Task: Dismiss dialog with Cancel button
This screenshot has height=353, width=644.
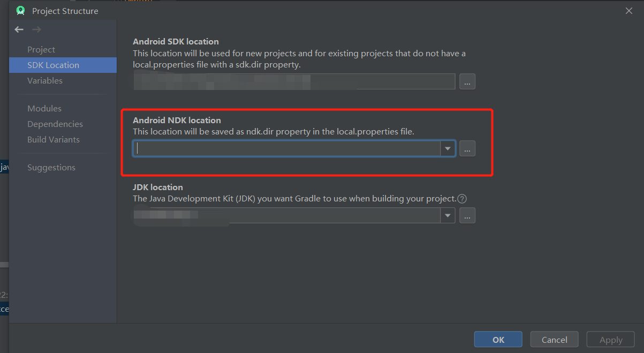Action: click(x=555, y=340)
